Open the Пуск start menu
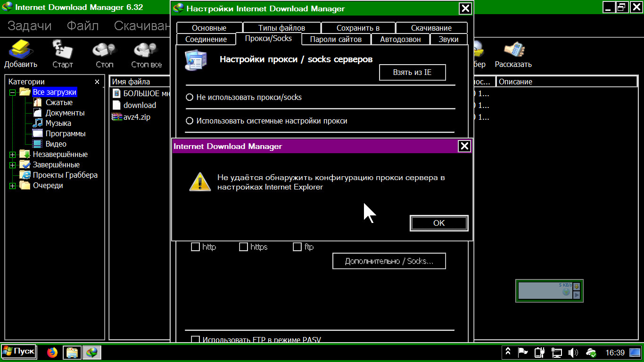This screenshot has height=362, width=644. click(18, 352)
